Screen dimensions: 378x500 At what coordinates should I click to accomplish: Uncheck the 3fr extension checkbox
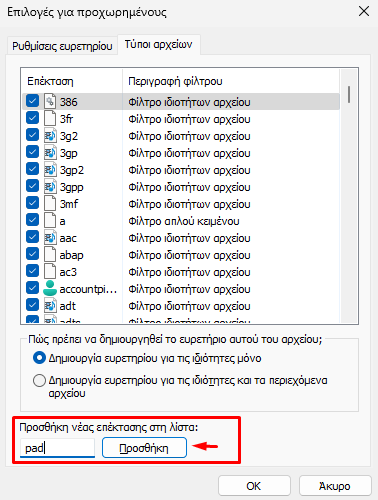click(32, 118)
